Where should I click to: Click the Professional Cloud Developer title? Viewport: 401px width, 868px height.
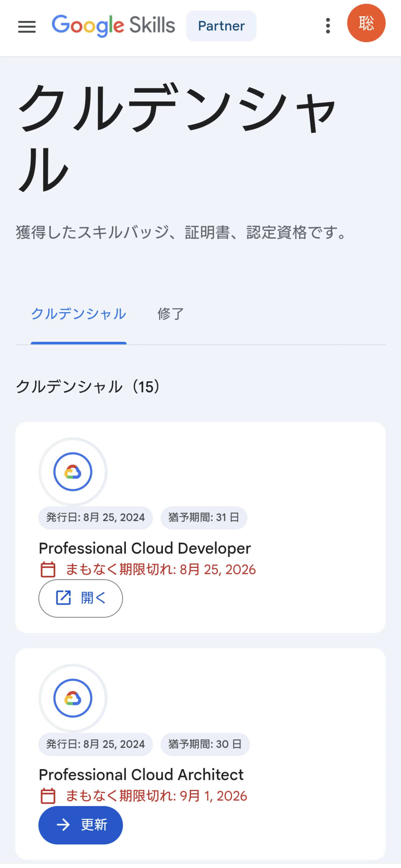click(x=145, y=548)
